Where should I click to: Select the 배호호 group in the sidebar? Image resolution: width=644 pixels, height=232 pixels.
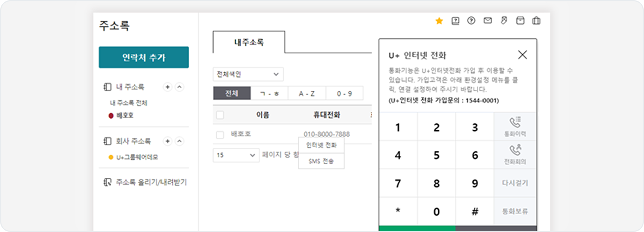pos(125,115)
